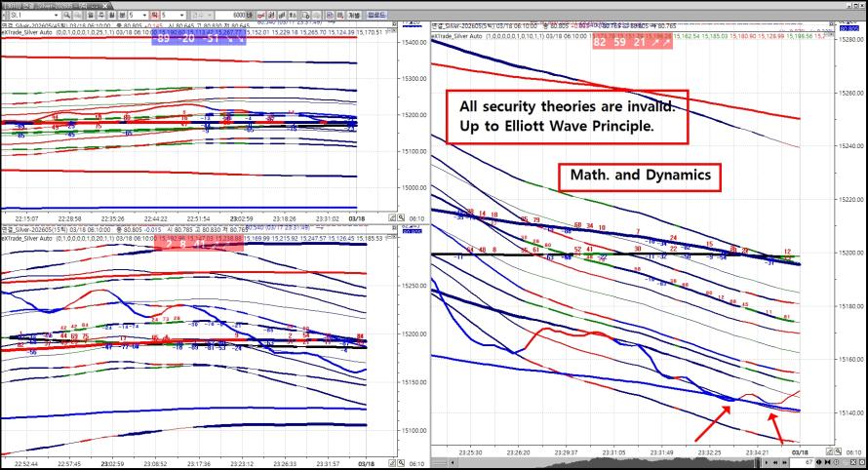Click the red signal box reading 82 59 21
868x470 pixels.
[x=632, y=42]
